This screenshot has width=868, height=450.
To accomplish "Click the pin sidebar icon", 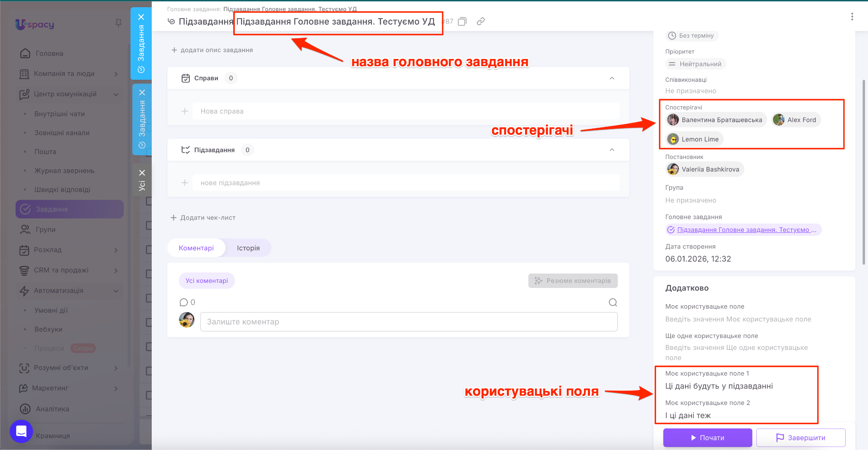I will pyautogui.click(x=119, y=23).
